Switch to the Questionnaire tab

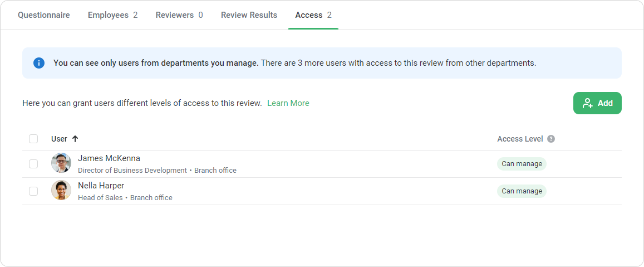click(x=44, y=15)
